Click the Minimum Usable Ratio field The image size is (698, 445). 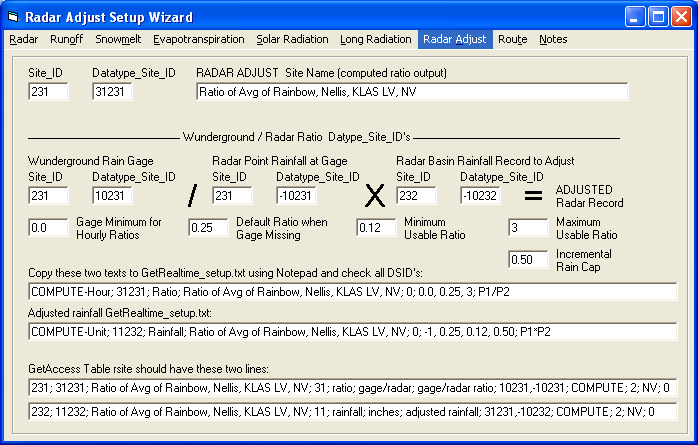(376, 228)
